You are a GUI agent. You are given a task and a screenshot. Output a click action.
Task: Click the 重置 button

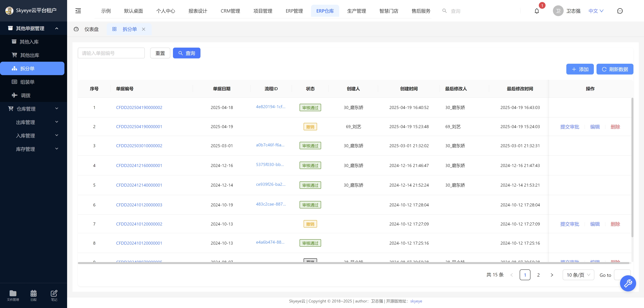pyautogui.click(x=160, y=53)
